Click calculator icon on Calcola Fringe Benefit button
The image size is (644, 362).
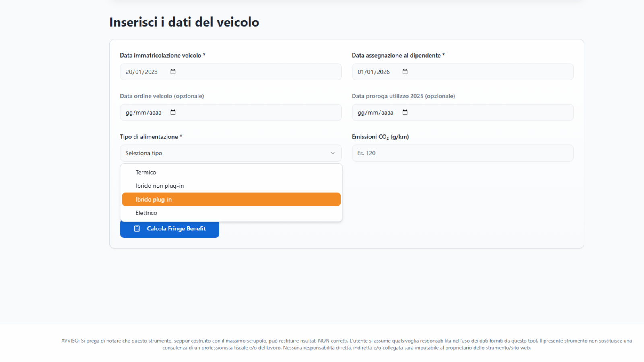[x=137, y=229]
